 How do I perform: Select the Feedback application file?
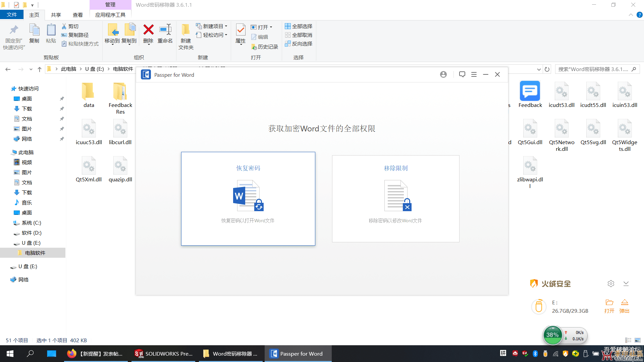point(530,95)
